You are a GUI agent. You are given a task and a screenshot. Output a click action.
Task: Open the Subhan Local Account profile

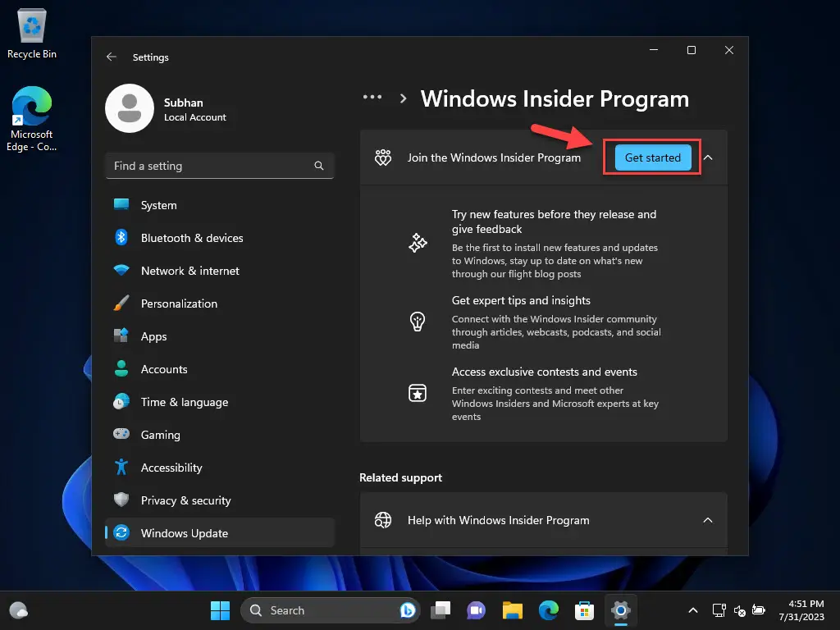coord(166,108)
